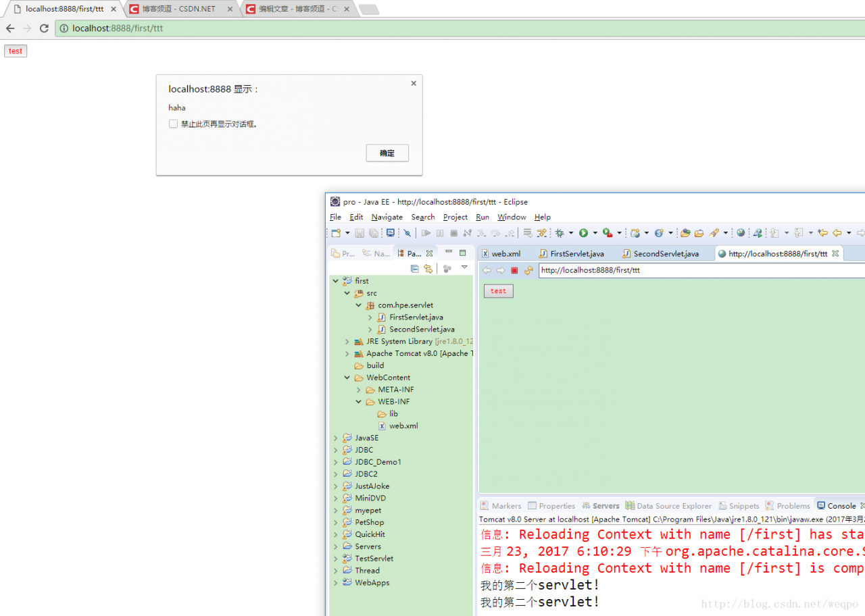The height and width of the screenshot is (616, 865).
Task: Expand the FirstServlet.java tree node
Action: tap(370, 317)
